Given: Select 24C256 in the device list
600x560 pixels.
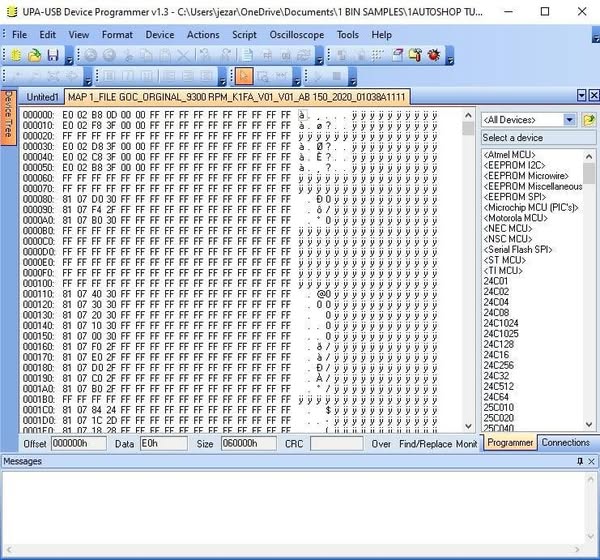Looking at the screenshot, I should [x=498, y=364].
